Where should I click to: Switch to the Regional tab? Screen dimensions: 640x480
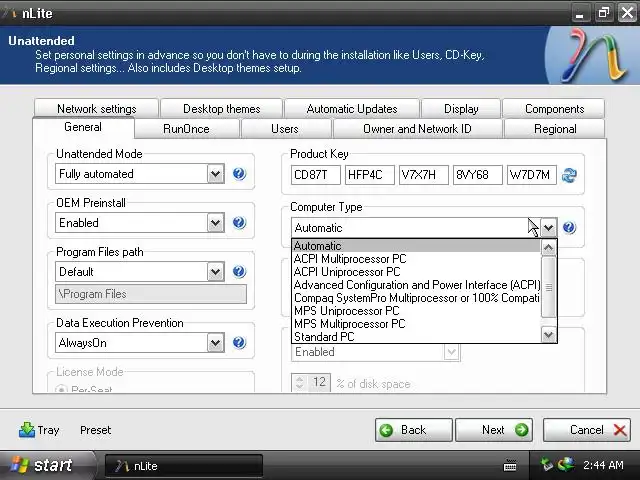[555, 129]
